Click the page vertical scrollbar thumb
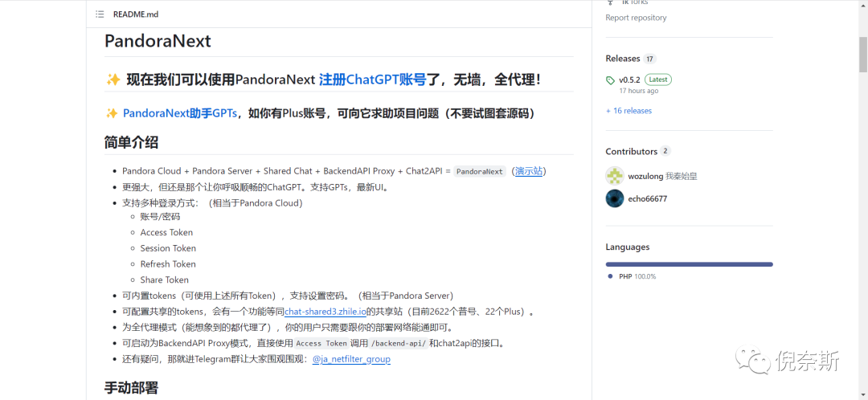Viewport: 868px width, 400px height. [863, 55]
